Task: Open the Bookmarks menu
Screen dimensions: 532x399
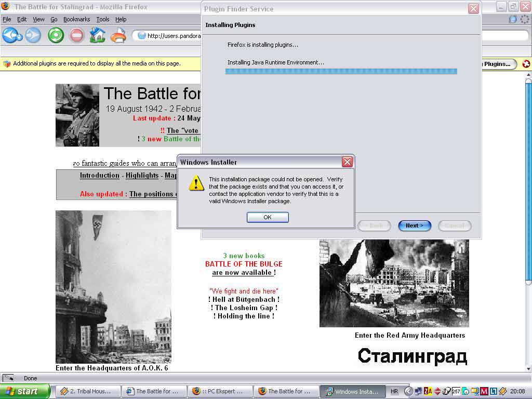Action: tap(76, 19)
